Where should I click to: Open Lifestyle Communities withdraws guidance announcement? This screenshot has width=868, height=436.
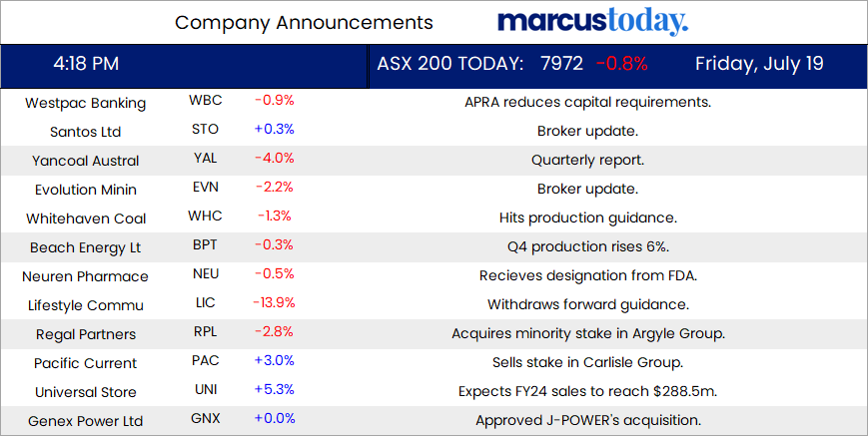click(x=587, y=304)
